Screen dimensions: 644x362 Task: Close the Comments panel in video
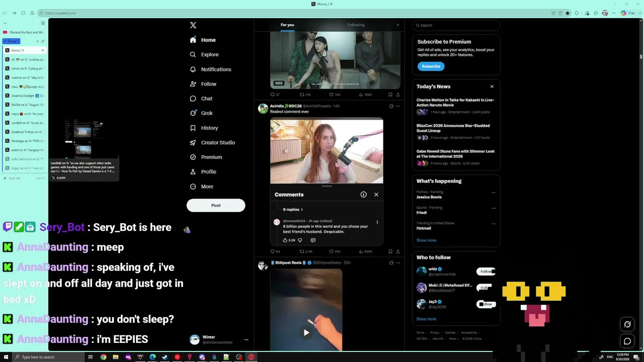[x=376, y=195]
